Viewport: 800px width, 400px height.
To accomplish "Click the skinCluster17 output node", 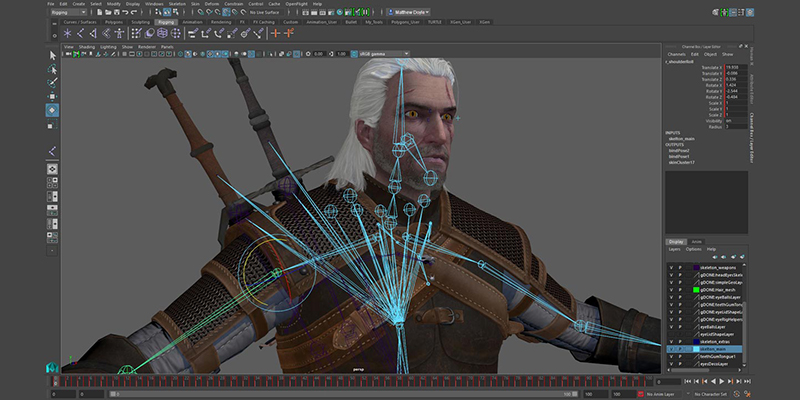I will [x=682, y=162].
